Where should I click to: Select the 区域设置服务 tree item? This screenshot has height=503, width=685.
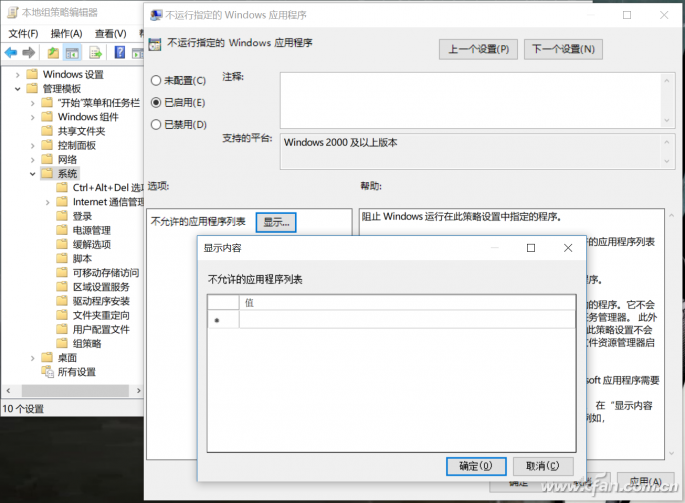click(101, 287)
